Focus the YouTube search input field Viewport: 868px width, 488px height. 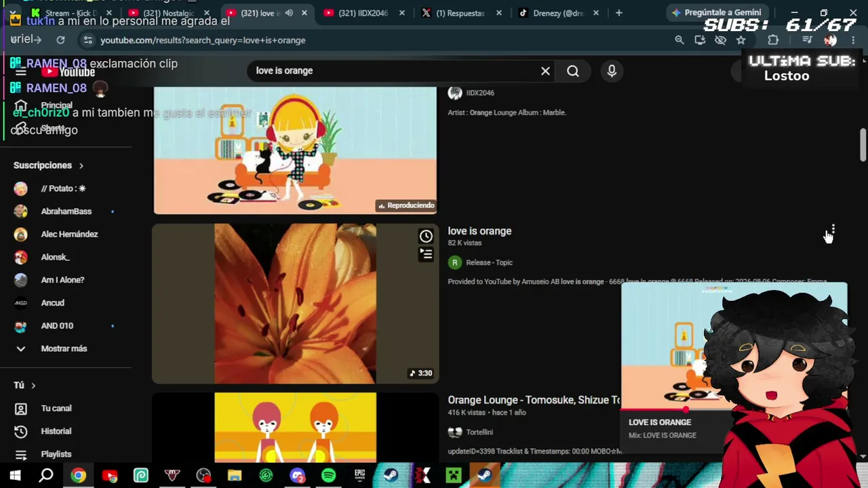[x=393, y=71]
